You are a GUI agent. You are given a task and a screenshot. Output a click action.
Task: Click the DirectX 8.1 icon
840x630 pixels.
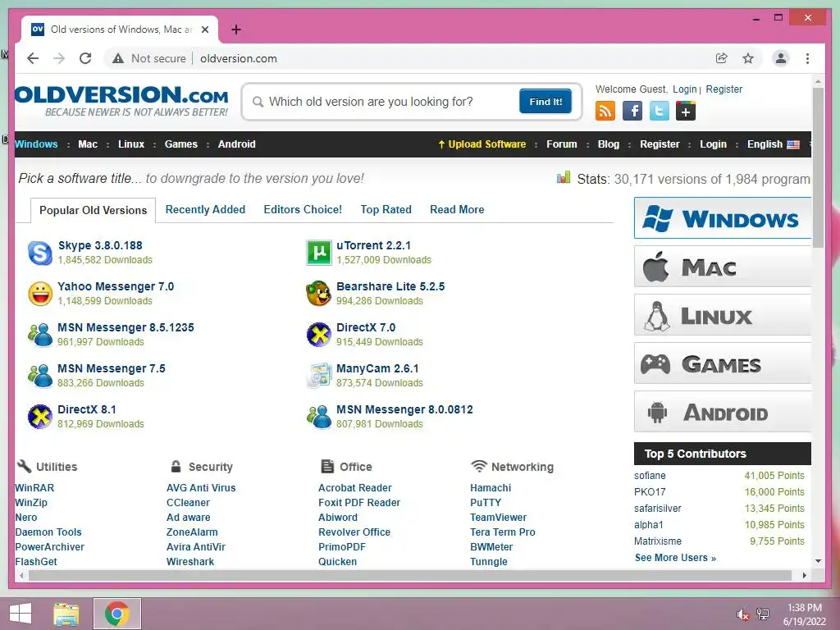[40, 417]
